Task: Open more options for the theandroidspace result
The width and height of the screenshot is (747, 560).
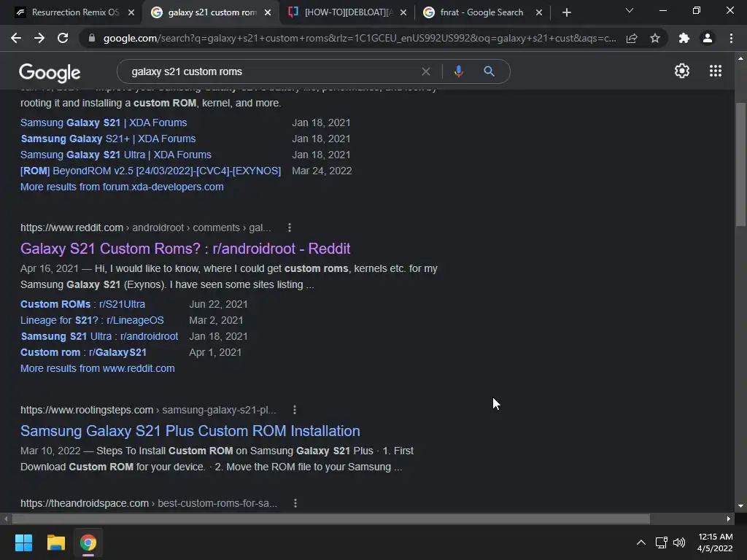Action: click(x=295, y=503)
